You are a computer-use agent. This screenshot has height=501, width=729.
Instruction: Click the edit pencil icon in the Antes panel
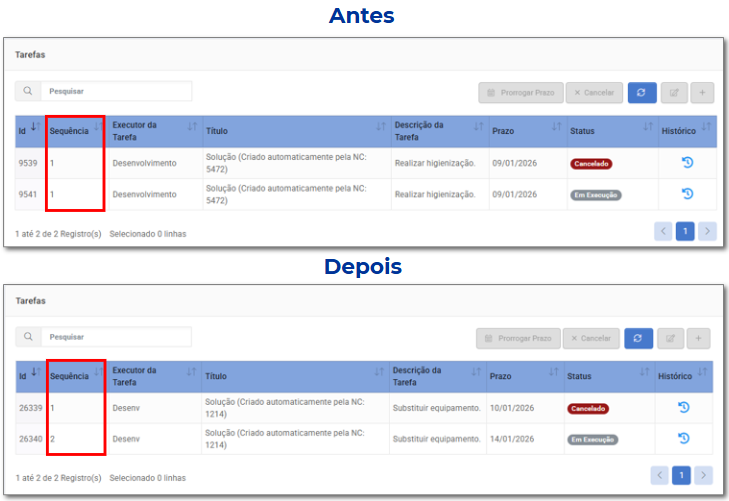coord(673,92)
